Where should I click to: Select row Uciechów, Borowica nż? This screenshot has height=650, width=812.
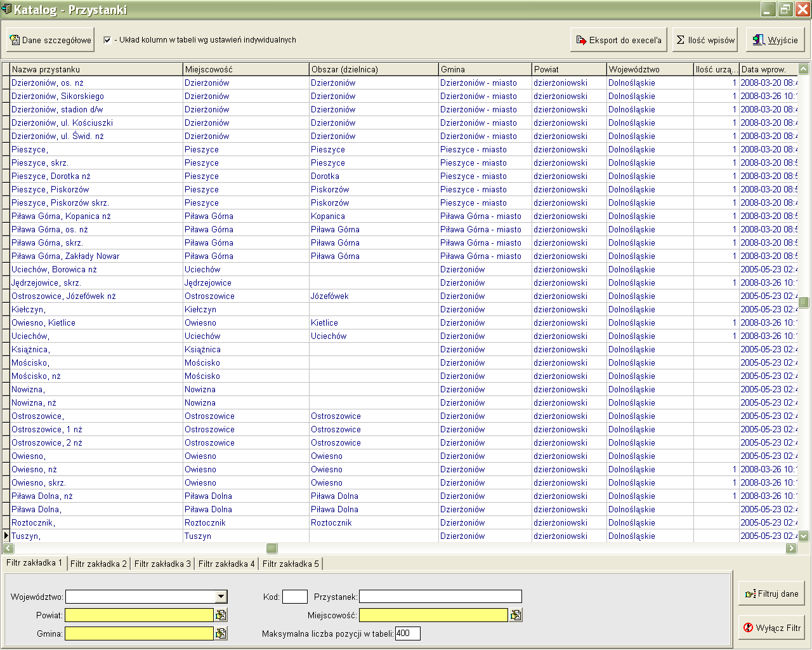click(403, 270)
